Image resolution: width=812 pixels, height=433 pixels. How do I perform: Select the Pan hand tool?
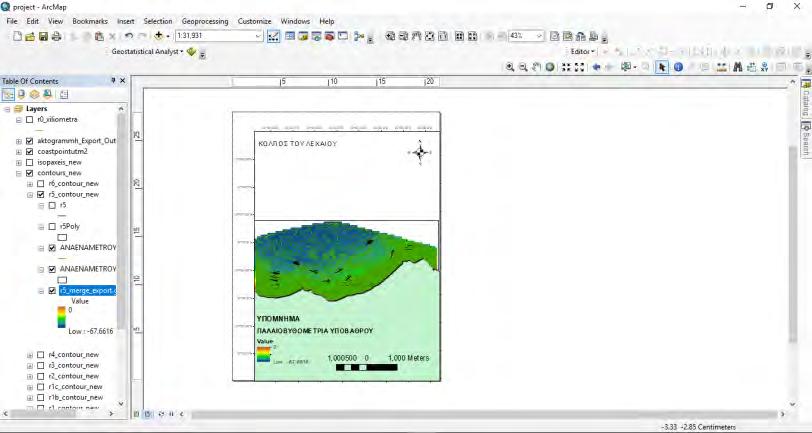pos(536,67)
